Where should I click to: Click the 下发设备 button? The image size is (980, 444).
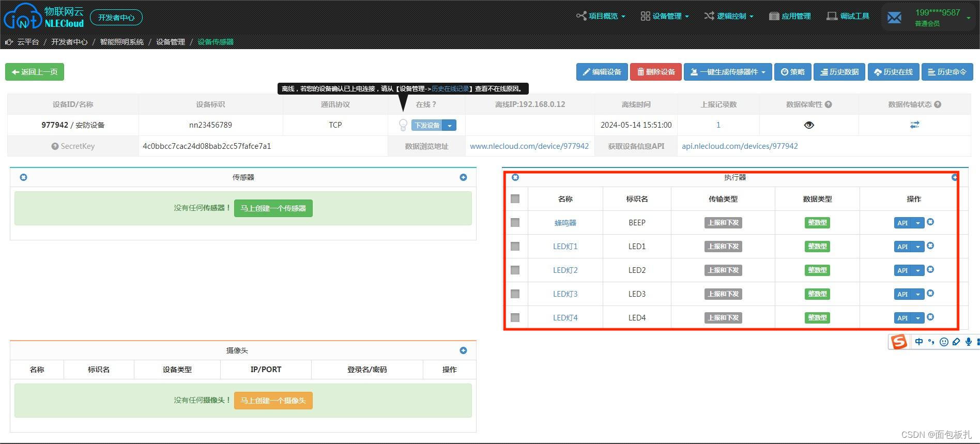coord(427,125)
